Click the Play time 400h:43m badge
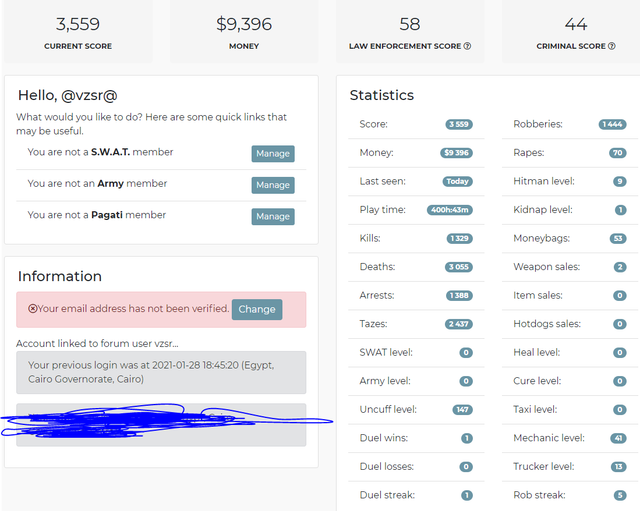This screenshot has width=640, height=511. [x=450, y=210]
